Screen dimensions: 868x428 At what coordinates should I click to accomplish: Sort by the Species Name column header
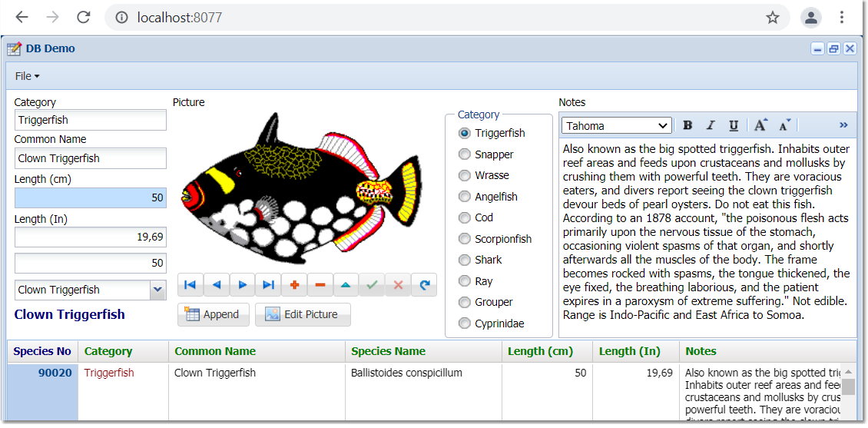(388, 351)
